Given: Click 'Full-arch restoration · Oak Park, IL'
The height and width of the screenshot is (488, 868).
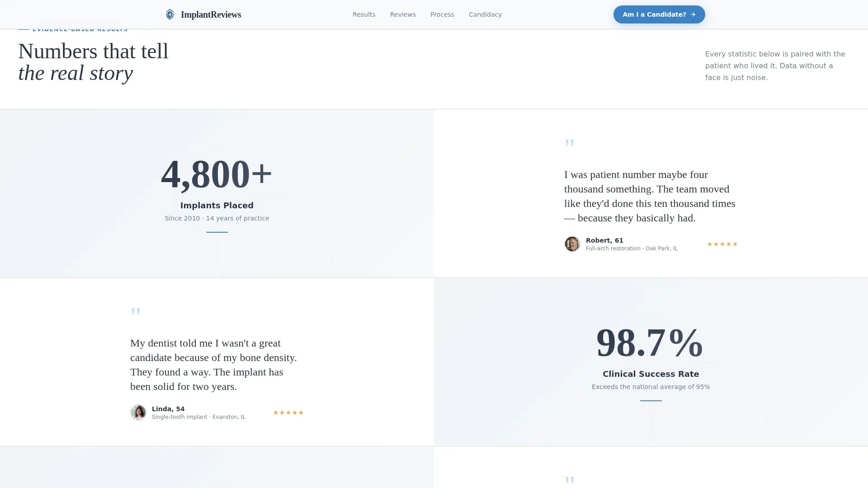Looking at the screenshot, I should (632, 249).
